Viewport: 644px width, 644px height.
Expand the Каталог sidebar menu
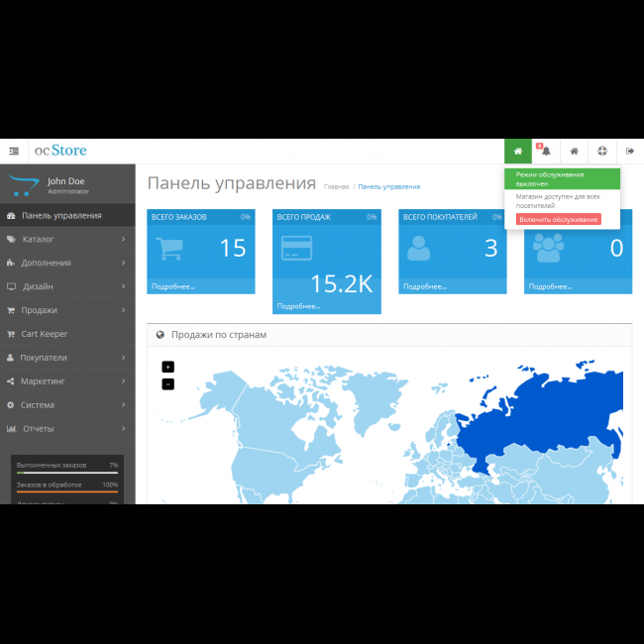click(66, 239)
